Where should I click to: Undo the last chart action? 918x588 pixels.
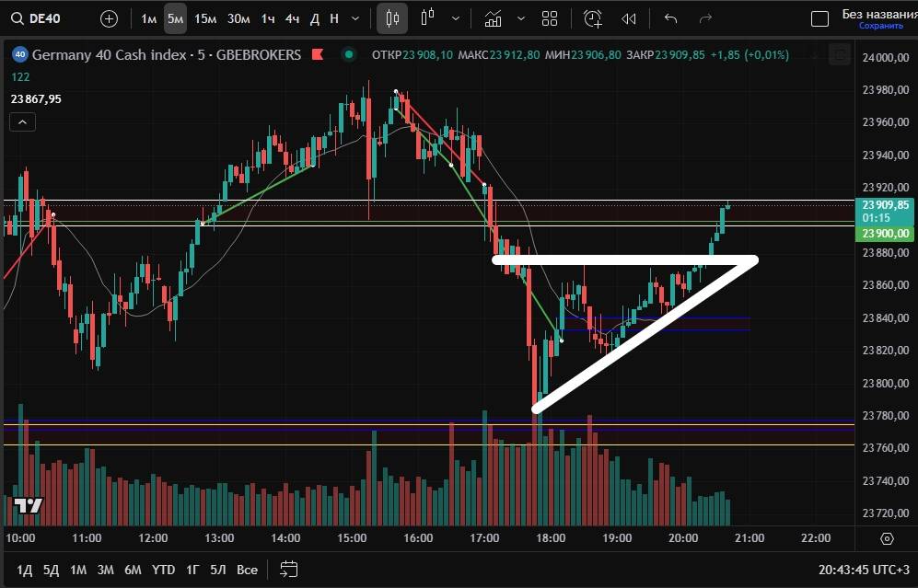pyautogui.click(x=670, y=18)
